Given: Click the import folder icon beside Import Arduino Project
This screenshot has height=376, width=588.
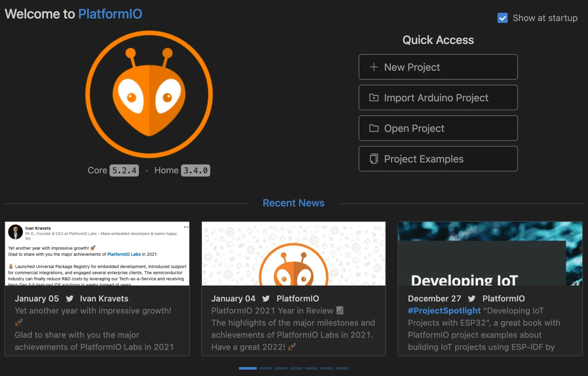Looking at the screenshot, I should tap(374, 98).
